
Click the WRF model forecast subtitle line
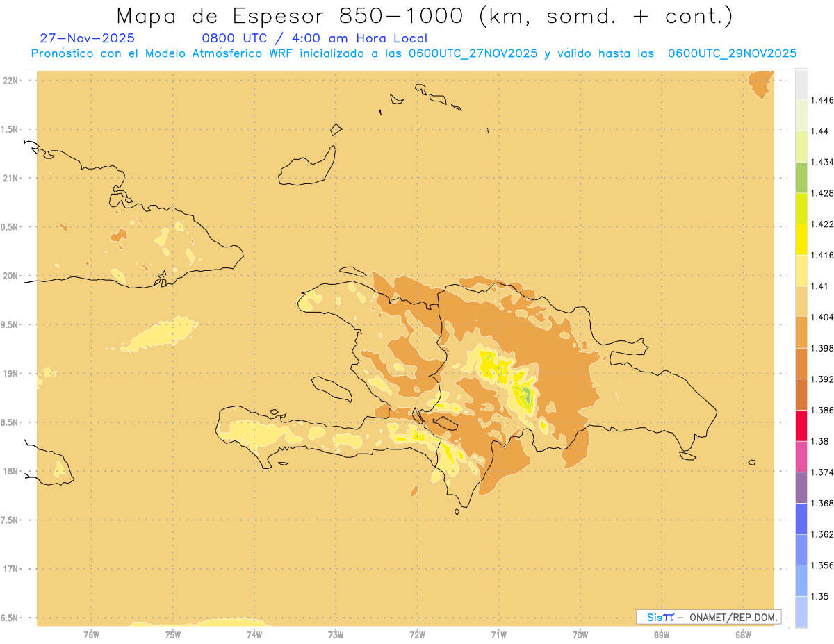pyautogui.click(x=414, y=53)
